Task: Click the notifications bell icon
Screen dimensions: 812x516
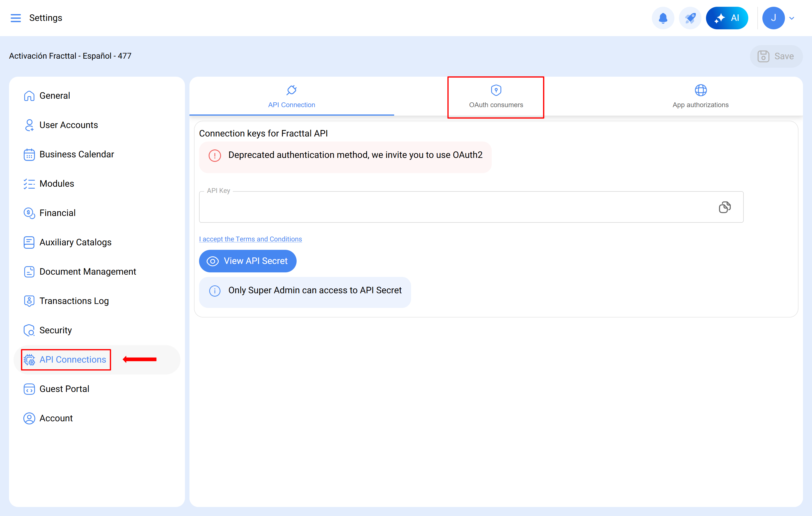Action: [663, 18]
